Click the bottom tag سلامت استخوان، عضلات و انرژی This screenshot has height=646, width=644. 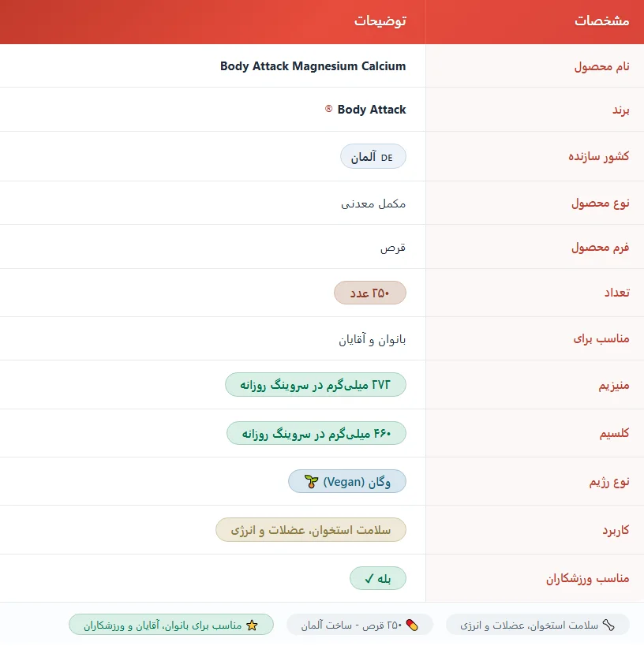[x=537, y=625]
